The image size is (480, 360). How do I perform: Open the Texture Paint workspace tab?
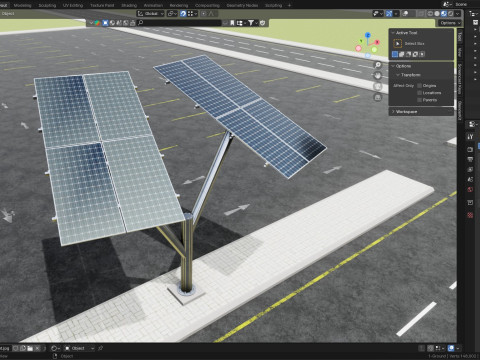102,5
